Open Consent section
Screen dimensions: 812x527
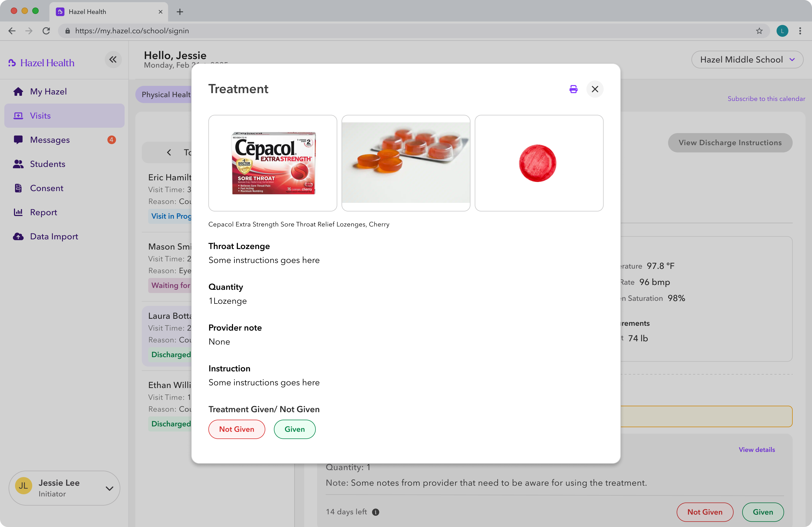pyautogui.click(x=64, y=188)
